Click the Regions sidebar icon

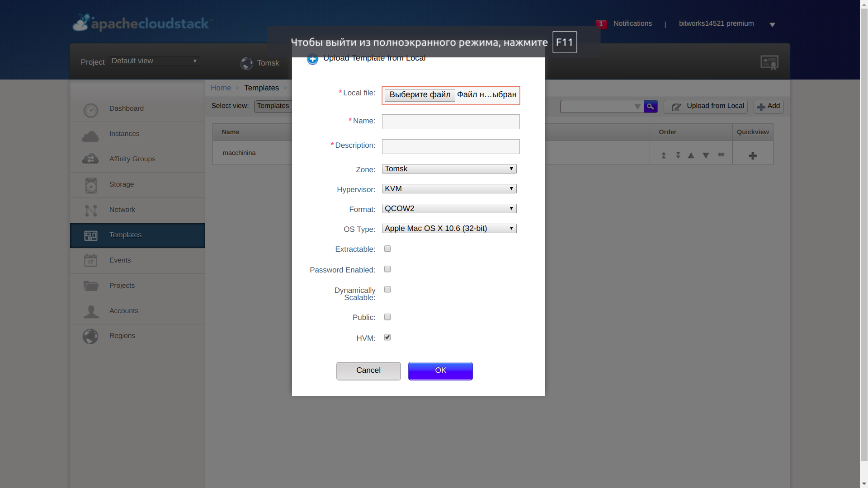tap(90, 335)
